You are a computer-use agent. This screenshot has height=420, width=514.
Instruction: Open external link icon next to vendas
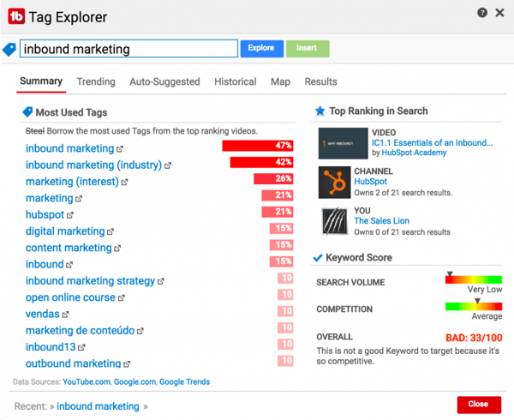coord(65,315)
